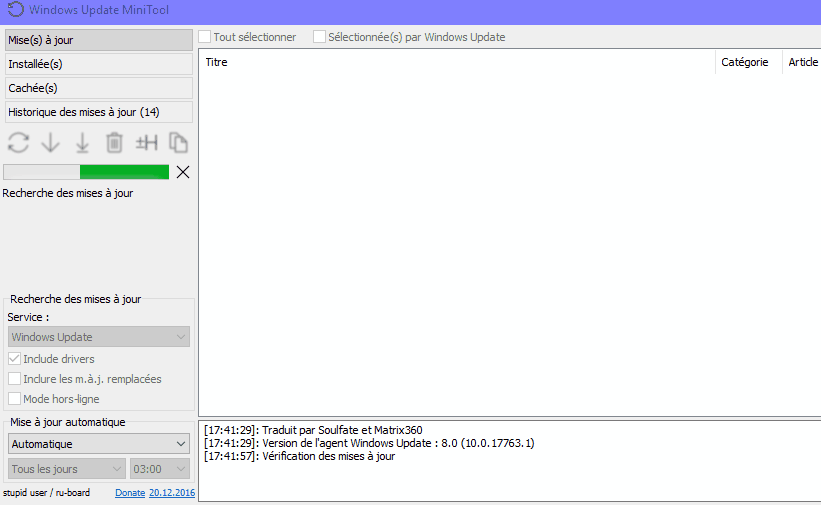Open the Tous les jours dropdown
The width and height of the screenshot is (821, 505).
tap(66, 469)
